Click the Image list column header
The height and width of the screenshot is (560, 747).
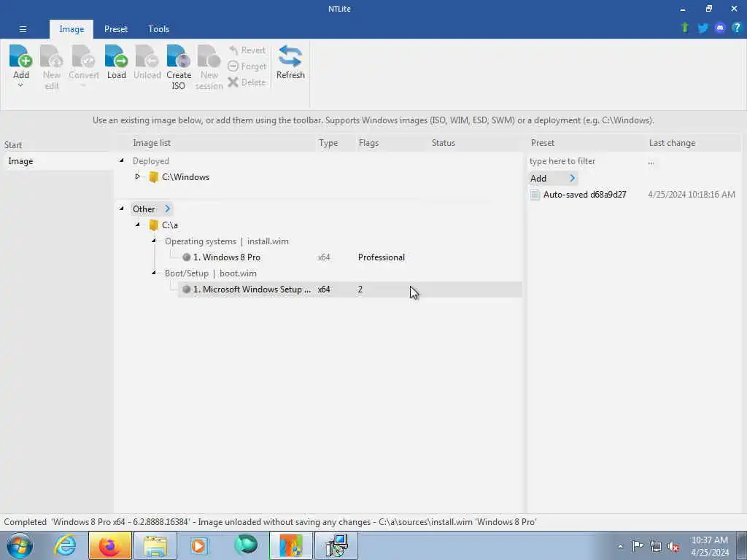pyautogui.click(x=152, y=143)
